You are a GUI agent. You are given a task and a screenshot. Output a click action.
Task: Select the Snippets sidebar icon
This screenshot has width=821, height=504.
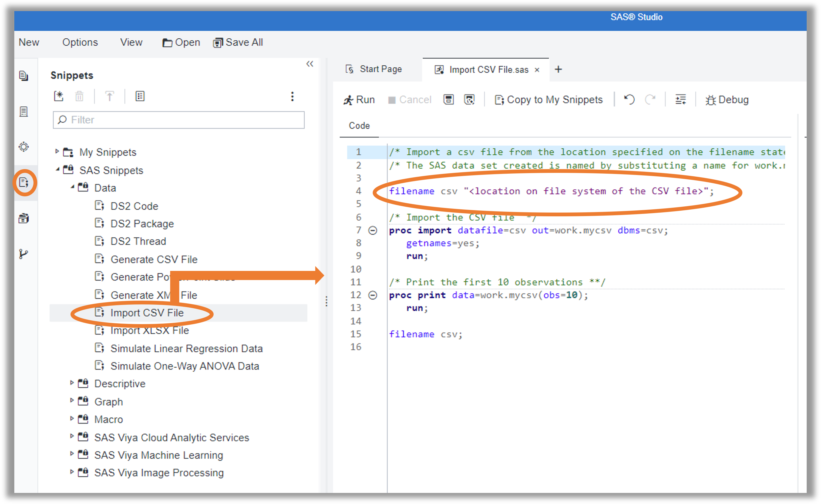pyautogui.click(x=24, y=182)
